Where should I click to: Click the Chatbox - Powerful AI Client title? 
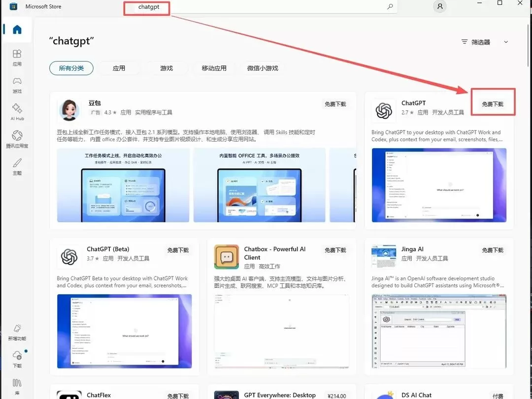click(275, 253)
